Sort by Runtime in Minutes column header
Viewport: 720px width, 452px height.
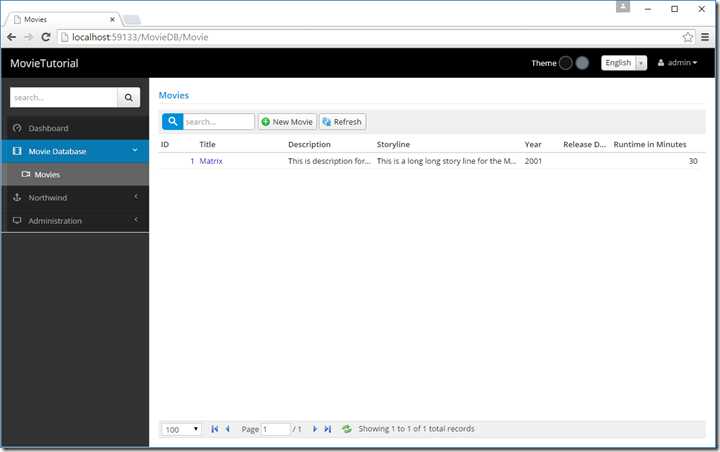click(650, 144)
